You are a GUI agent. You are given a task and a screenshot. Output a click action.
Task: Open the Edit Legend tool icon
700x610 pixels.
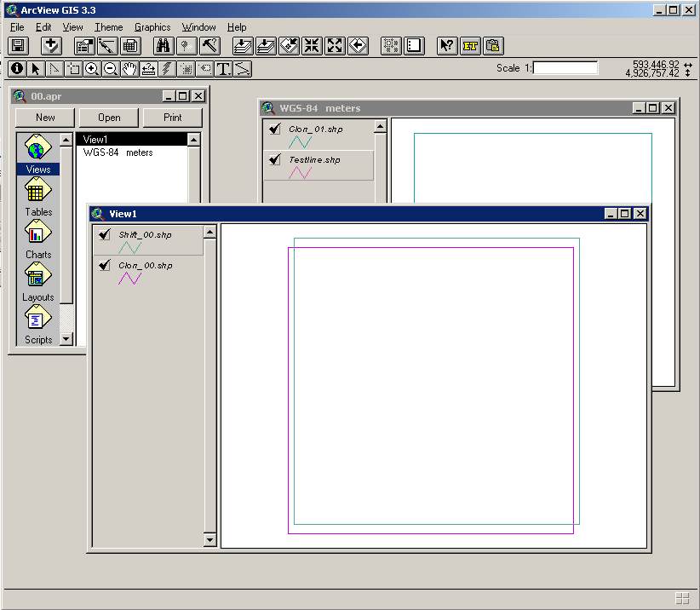(x=107, y=45)
